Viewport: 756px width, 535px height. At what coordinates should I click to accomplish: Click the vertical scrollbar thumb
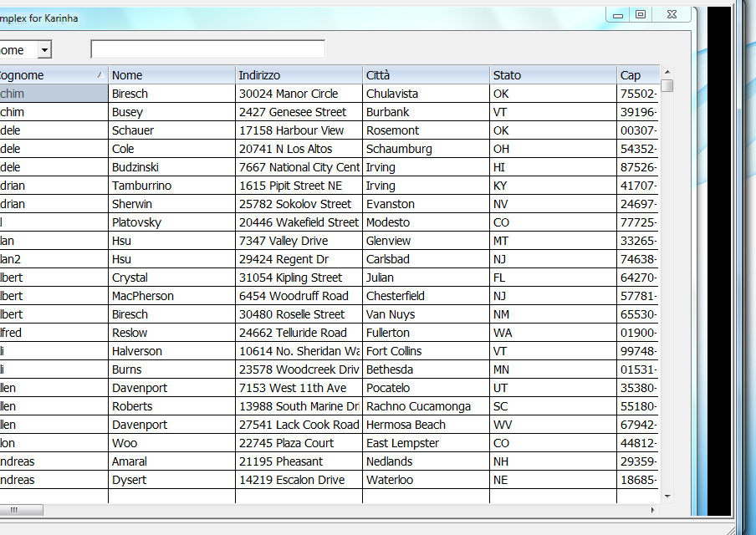tap(667, 86)
